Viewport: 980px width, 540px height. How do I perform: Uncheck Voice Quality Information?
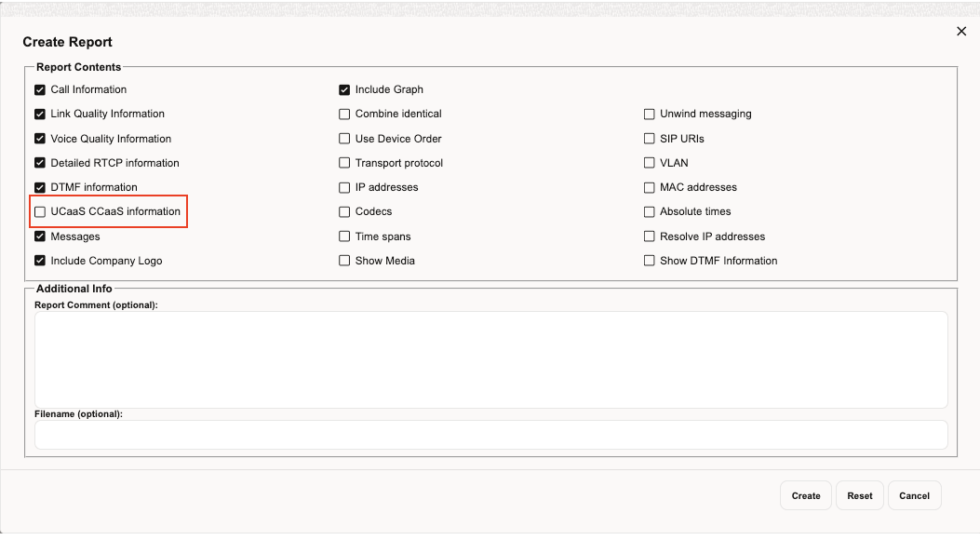click(x=40, y=138)
